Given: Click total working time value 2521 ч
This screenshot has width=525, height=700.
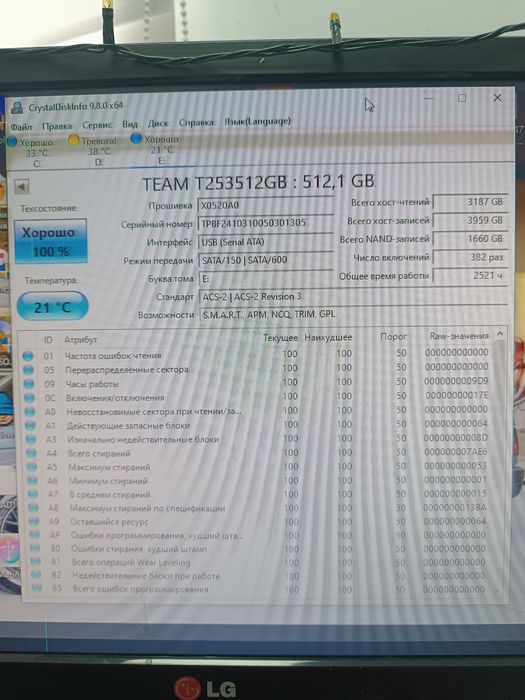Looking at the screenshot, I should [470, 275].
